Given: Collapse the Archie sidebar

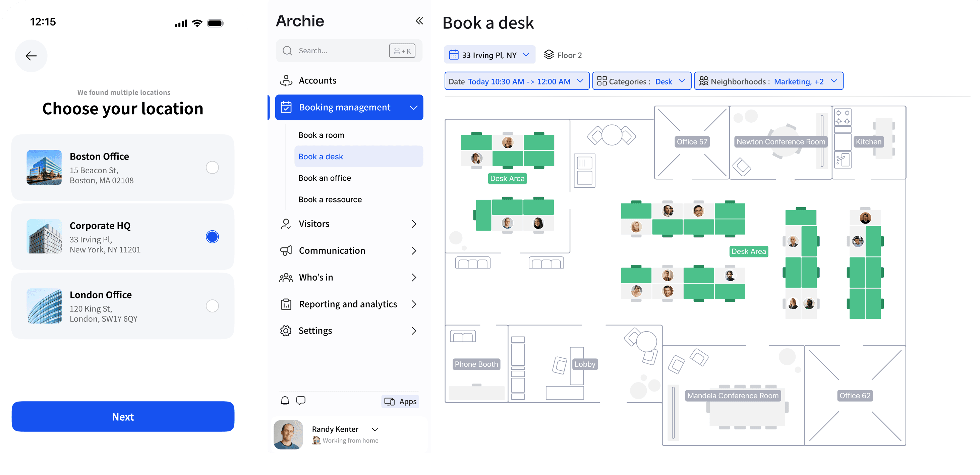Looking at the screenshot, I should pos(420,21).
